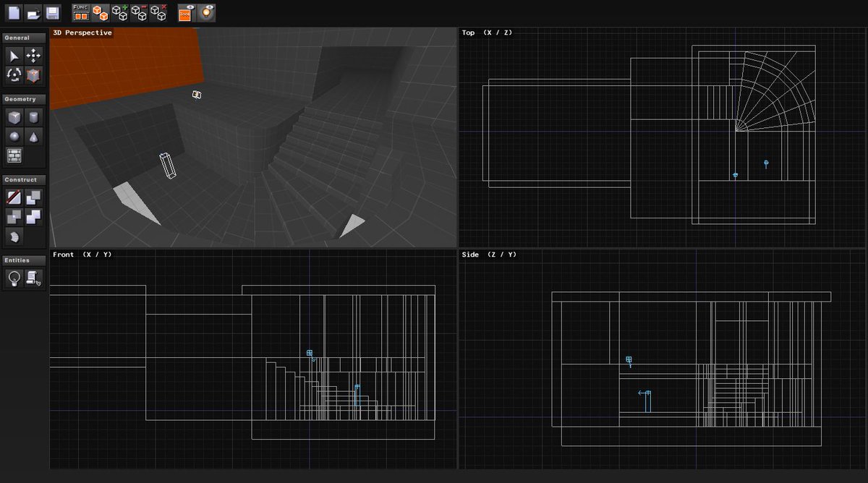The width and height of the screenshot is (868, 483).
Task: Open a file with the folder icon
Action: point(33,12)
